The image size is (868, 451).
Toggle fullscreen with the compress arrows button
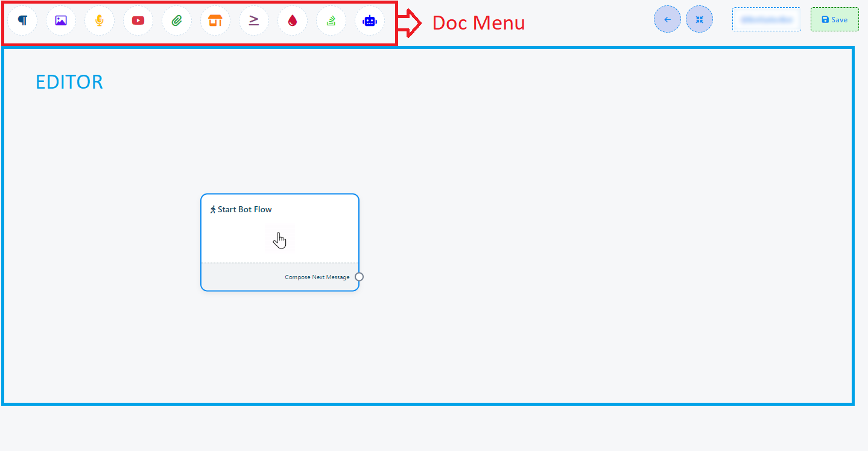pos(699,19)
